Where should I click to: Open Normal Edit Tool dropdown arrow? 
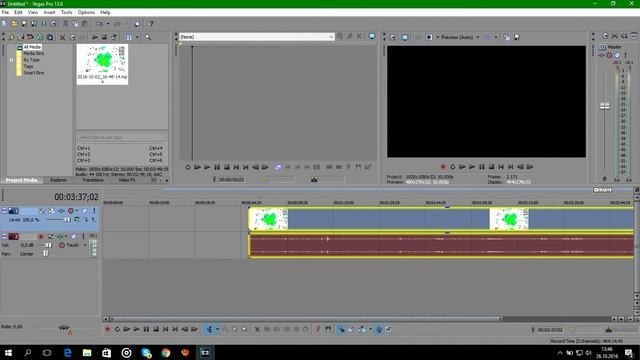pyautogui.click(x=217, y=329)
